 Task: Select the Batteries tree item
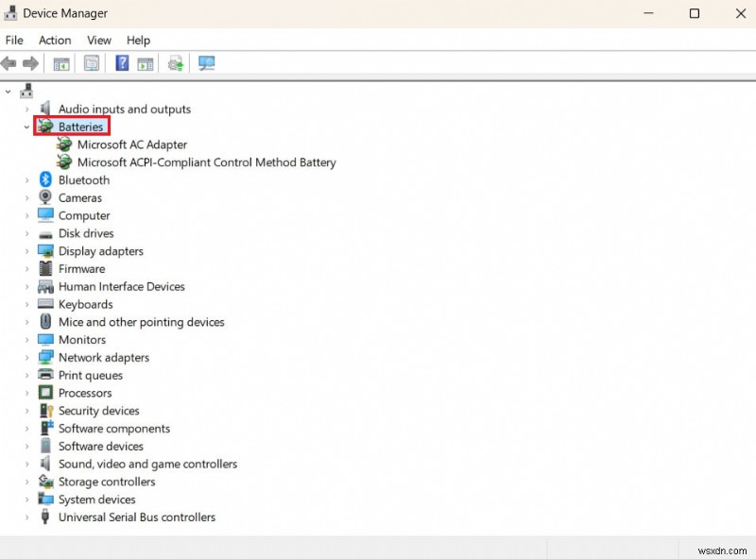pyautogui.click(x=80, y=127)
